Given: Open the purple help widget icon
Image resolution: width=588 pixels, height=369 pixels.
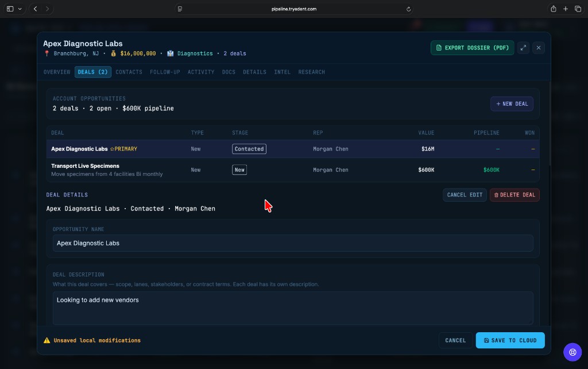Looking at the screenshot, I should point(572,352).
